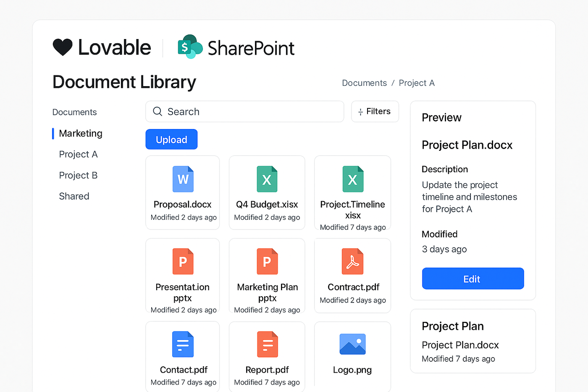The height and width of the screenshot is (392, 588).
Task: Select Marketing in the sidebar
Action: pos(81,133)
